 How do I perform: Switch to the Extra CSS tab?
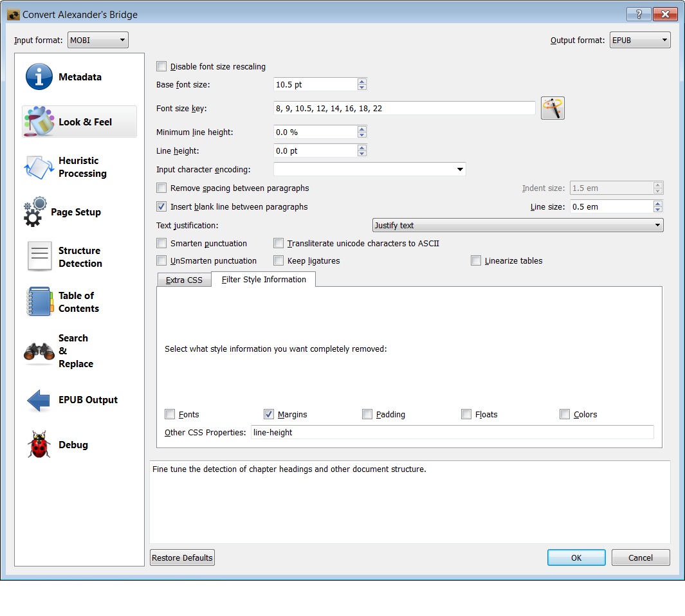(184, 280)
